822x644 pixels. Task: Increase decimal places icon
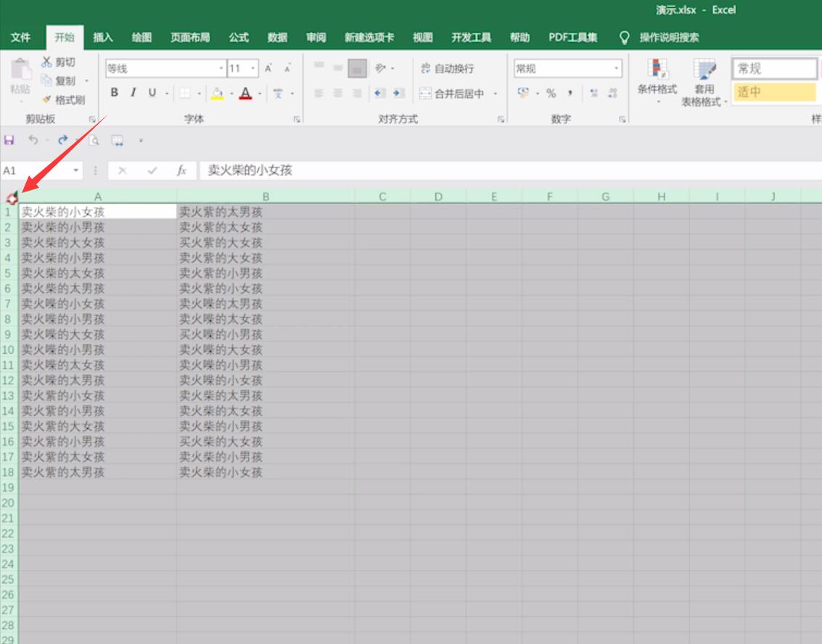[594, 93]
